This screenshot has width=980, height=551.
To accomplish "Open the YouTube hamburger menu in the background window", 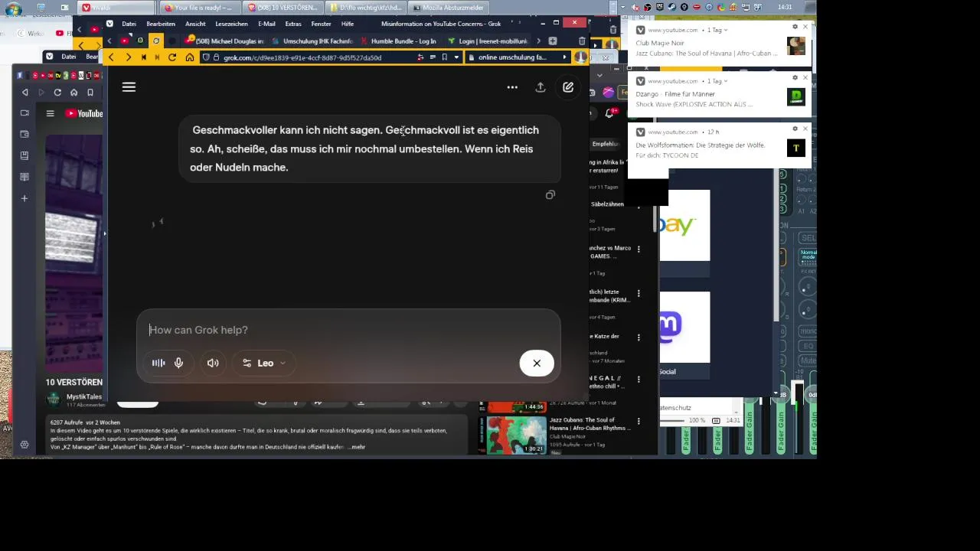I will pyautogui.click(x=50, y=113).
